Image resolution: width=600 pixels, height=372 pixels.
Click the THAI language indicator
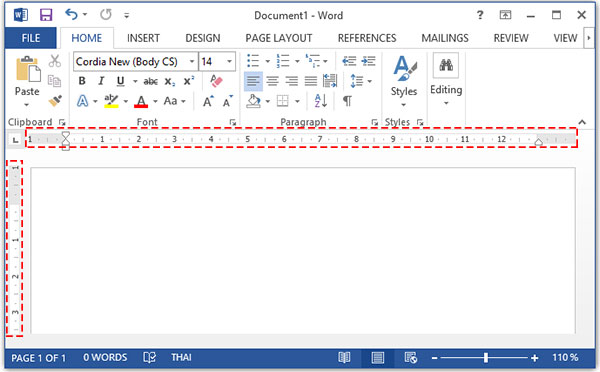(181, 358)
